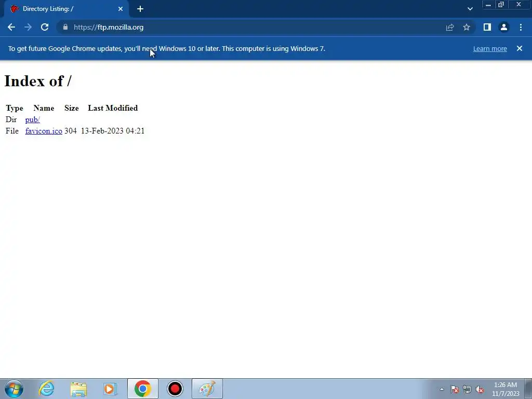Screen dimensions: 532x399
Task: Open the favicon.ico file link
Action: (x=44, y=131)
